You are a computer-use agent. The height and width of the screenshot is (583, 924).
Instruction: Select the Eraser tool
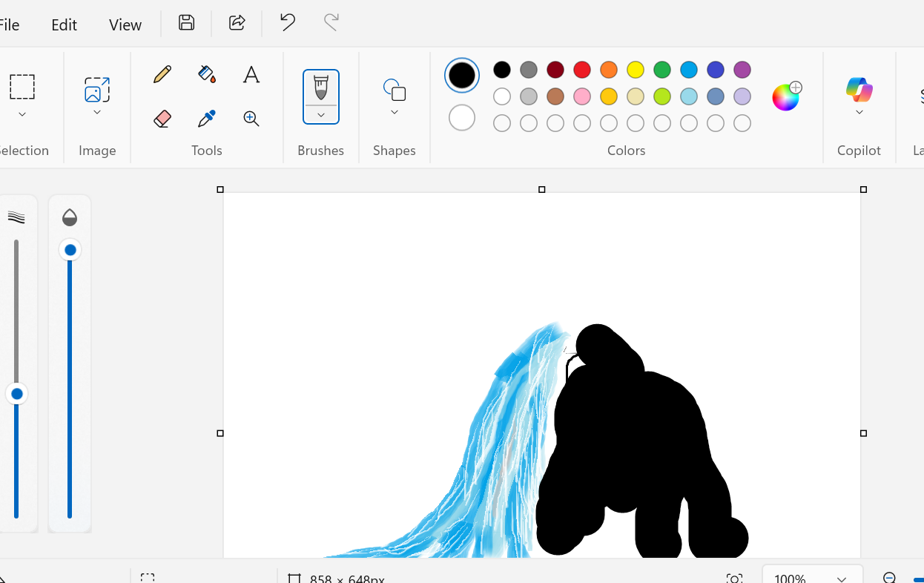pyautogui.click(x=162, y=118)
